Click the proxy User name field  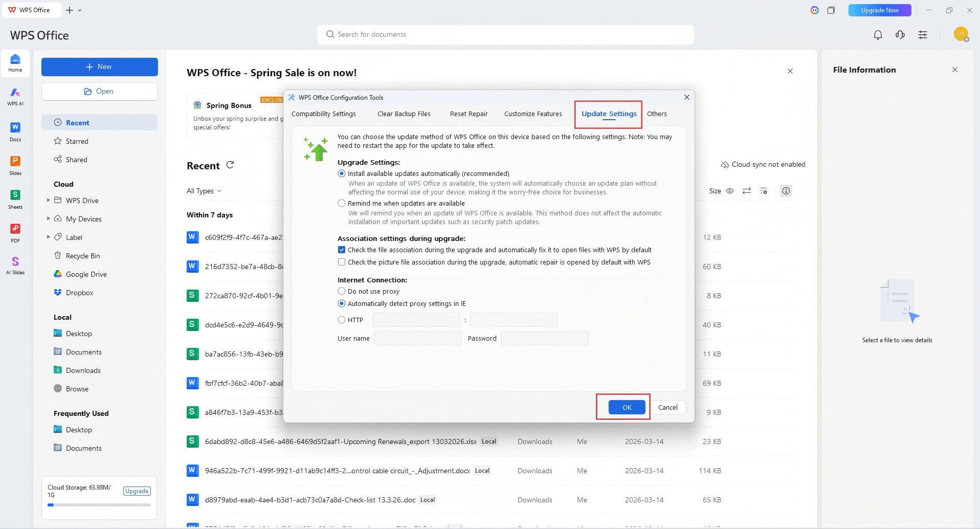(x=418, y=338)
